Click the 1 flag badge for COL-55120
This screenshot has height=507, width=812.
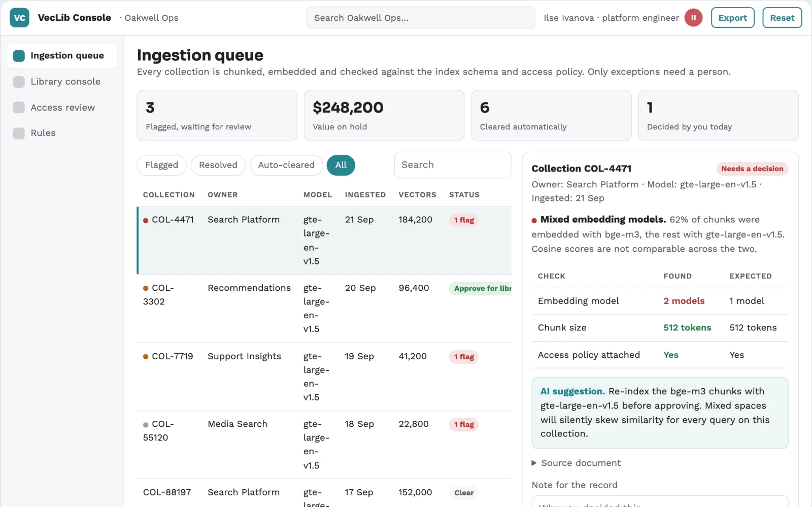[464, 425]
